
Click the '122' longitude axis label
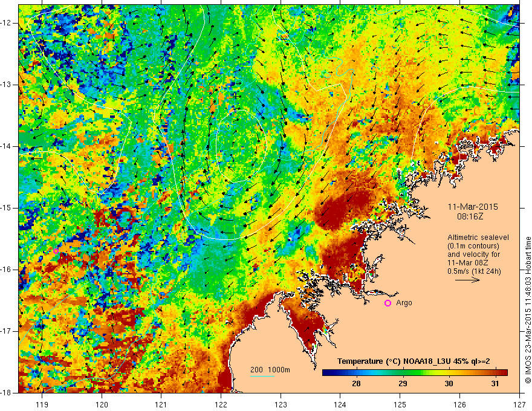tap(221, 405)
